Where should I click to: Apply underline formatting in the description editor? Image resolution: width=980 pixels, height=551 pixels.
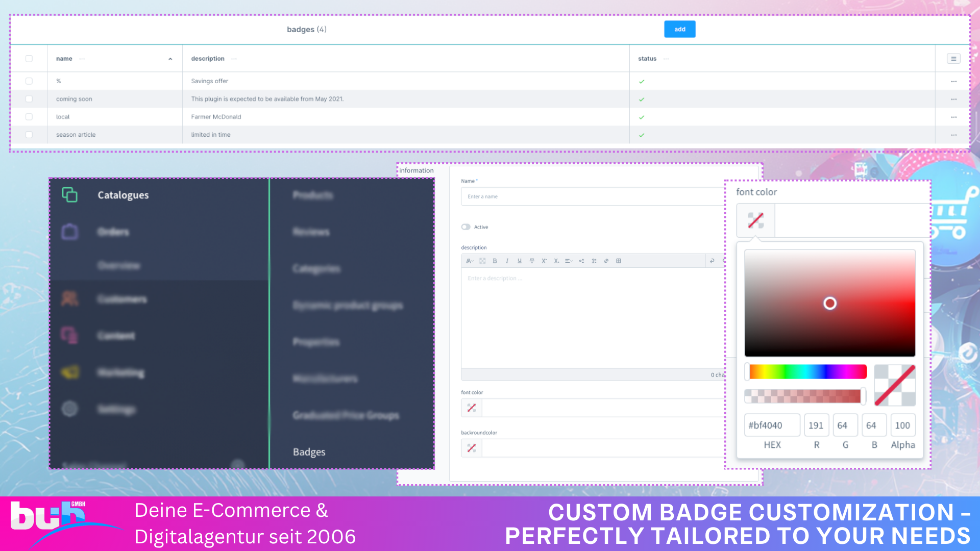519,261
